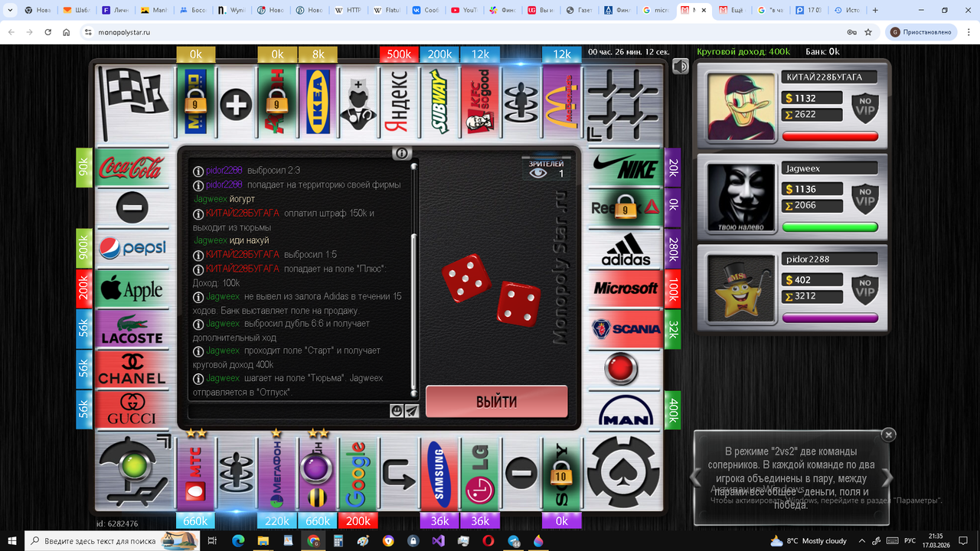This screenshot has height=551, width=980.
Task: Open the HTTP Wikipedia browser tab
Action: point(348,11)
